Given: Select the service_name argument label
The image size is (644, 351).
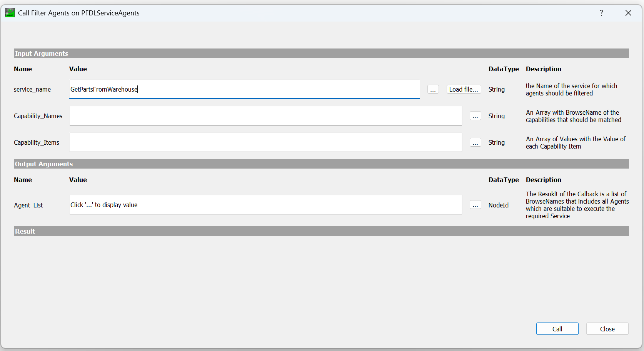Looking at the screenshot, I should point(32,89).
